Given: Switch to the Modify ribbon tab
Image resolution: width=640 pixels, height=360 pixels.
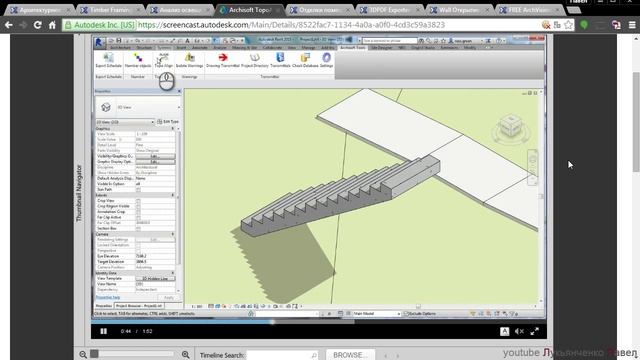Looking at the screenshot, I should tap(470, 48).
